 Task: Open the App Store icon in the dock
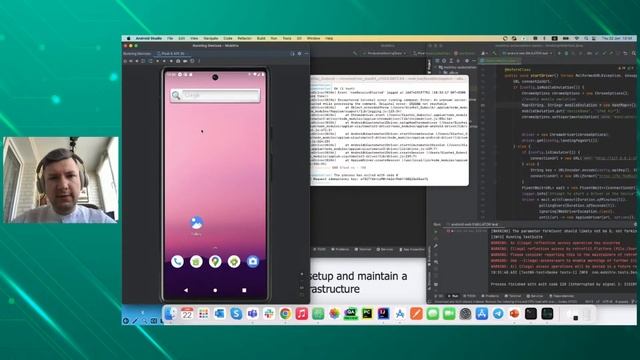482,313
